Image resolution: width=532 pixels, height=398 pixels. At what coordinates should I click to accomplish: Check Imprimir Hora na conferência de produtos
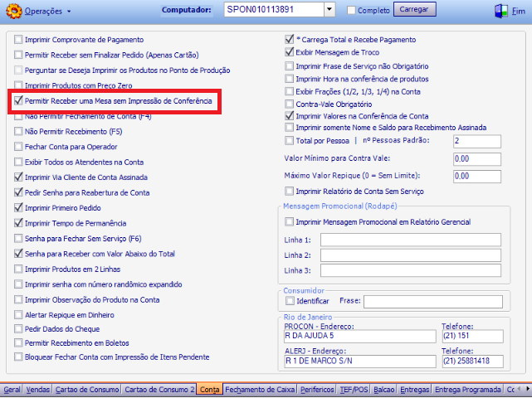pyautogui.click(x=289, y=79)
